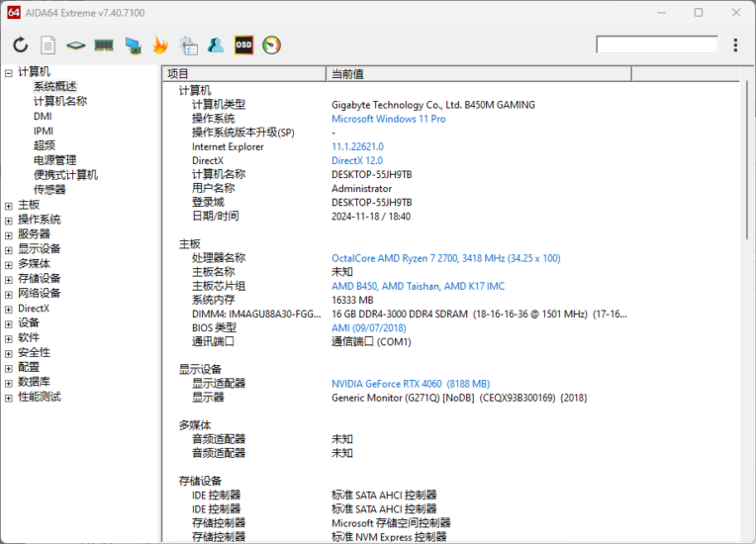The image size is (756, 544).
Task: Select the IPMI tree item
Action: click(44, 132)
